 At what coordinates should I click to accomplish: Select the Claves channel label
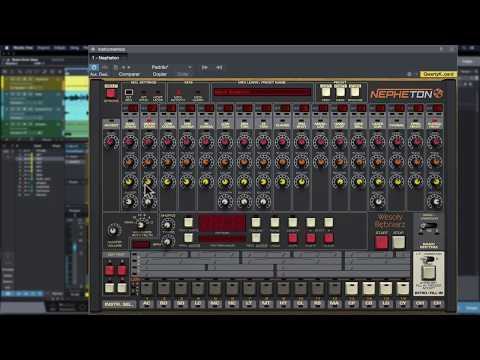[x=282, y=125]
